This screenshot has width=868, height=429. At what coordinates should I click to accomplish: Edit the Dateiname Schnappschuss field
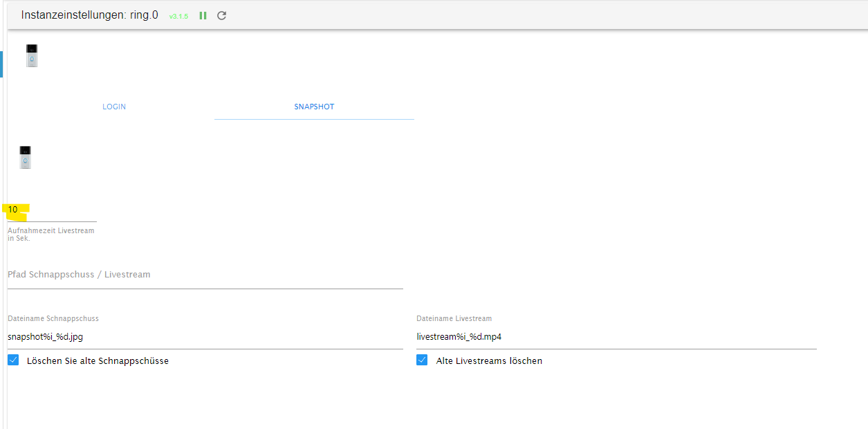[205, 337]
